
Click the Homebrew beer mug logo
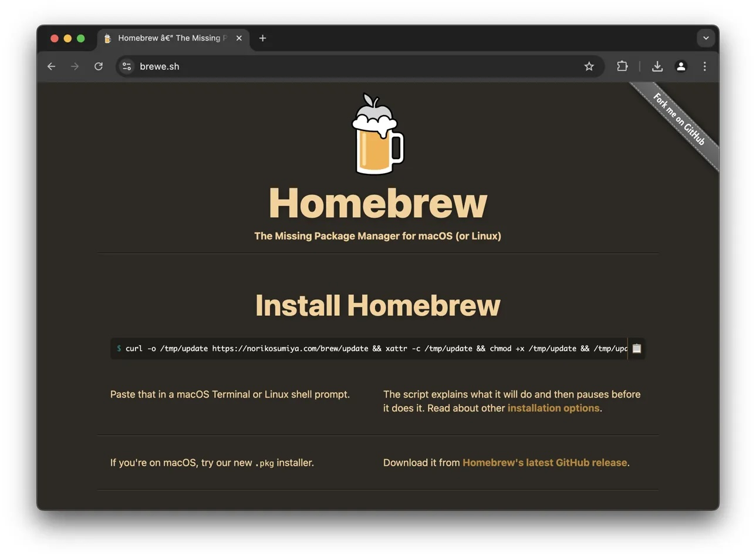click(377, 136)
